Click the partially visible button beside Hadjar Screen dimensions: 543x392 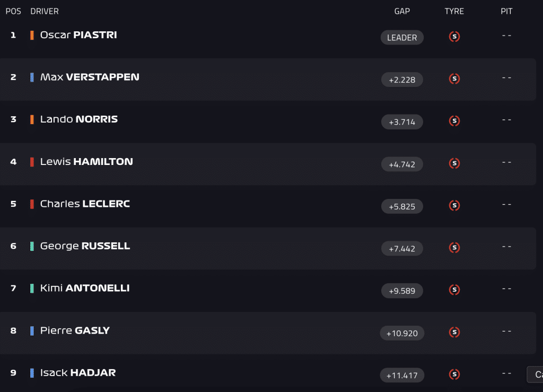point(535,374)
